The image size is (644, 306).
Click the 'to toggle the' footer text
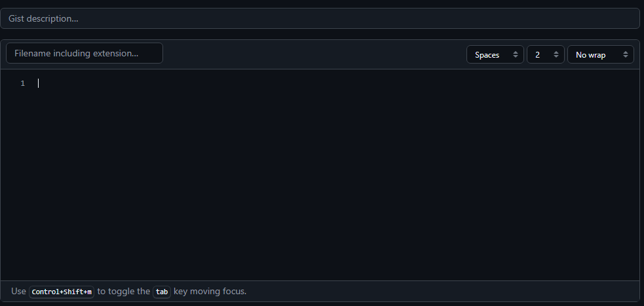click(x=124, y=292)
